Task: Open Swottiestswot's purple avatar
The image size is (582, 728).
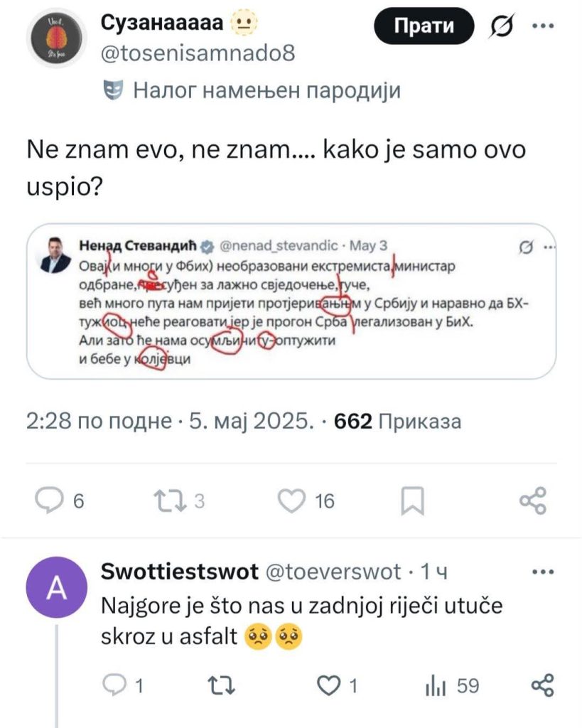Action: (56, 588)
